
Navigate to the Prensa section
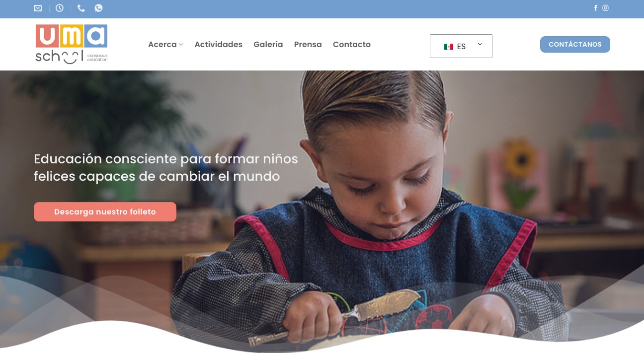pos(308,44)
